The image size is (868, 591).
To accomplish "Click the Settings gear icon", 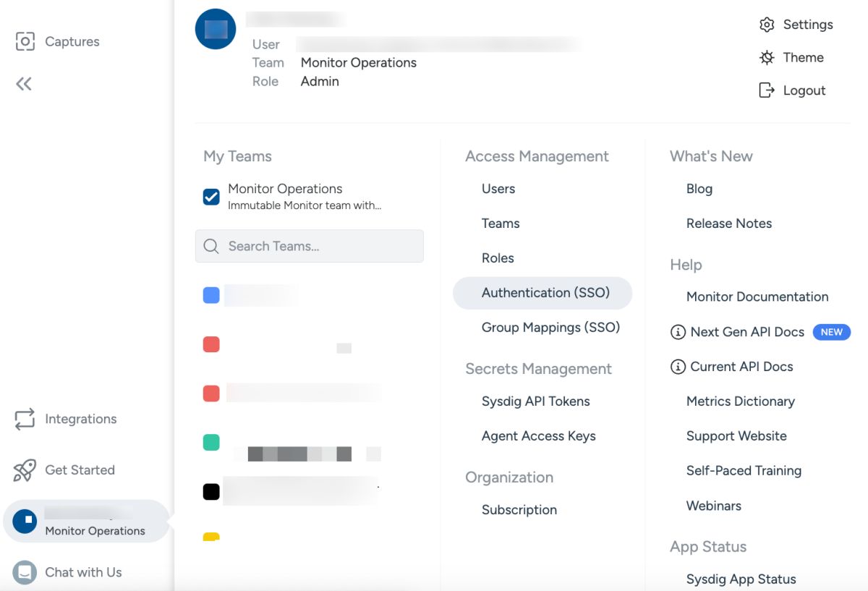I will click(x=767, y=25).
